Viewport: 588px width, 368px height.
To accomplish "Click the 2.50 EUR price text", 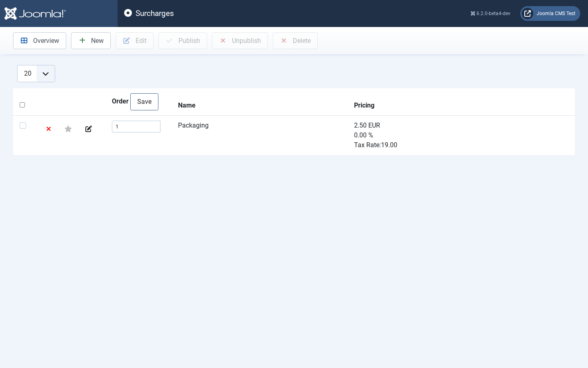I will [x=367, y=125].
